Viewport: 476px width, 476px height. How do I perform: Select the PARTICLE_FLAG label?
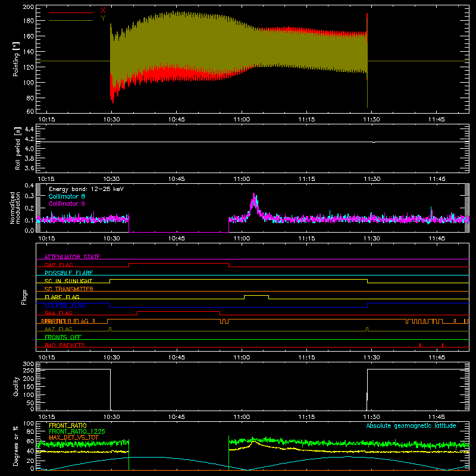click(65, 321)
